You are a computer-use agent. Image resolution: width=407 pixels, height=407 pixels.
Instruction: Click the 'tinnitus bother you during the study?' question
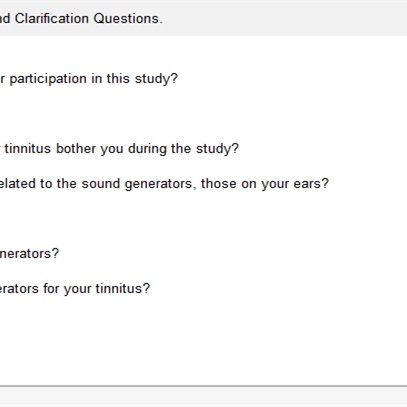pyautogui.click(x=119, y=149)
